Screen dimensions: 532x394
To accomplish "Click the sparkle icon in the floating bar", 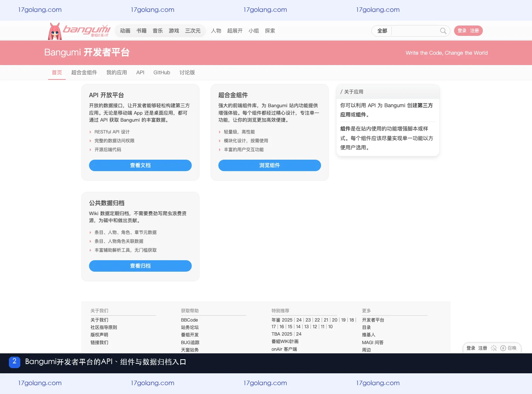I will point(494,348).
